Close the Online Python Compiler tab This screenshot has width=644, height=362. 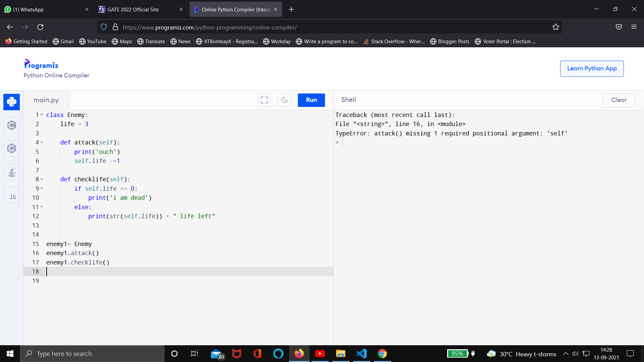pyautogui.click(x=275, y=9)
